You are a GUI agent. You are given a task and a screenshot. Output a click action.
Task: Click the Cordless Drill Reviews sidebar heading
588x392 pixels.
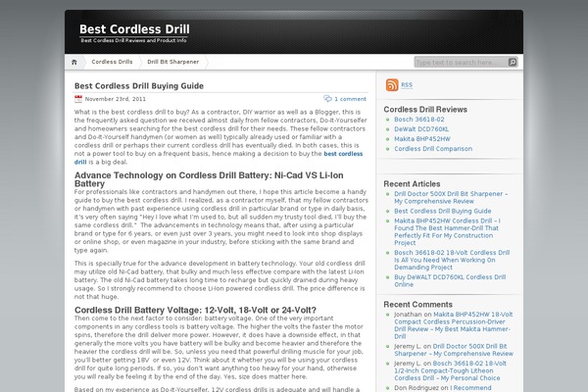coord(425,110)
